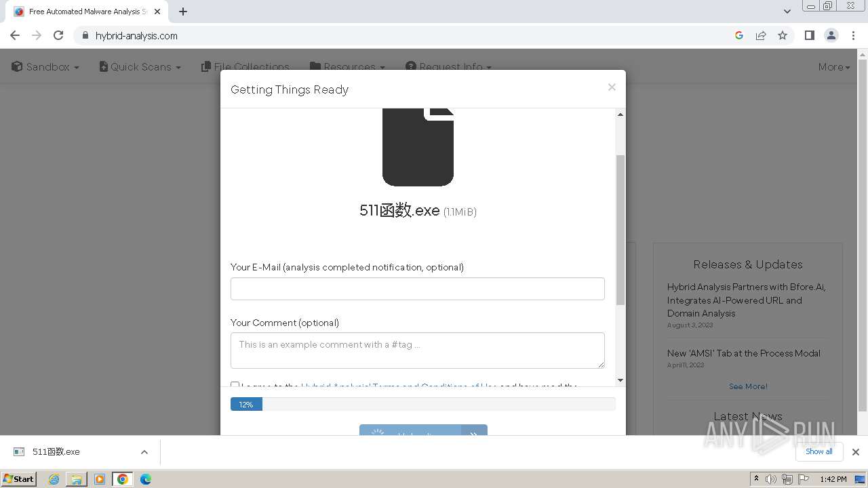Click the browser forward arrow
This screenshot has height=488, width=868.
tap(37, 35)
